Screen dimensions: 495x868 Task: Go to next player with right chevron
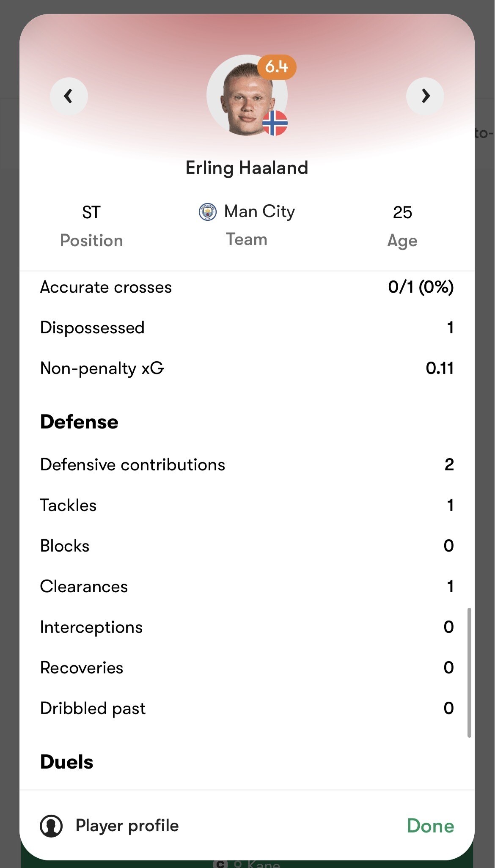425,96
